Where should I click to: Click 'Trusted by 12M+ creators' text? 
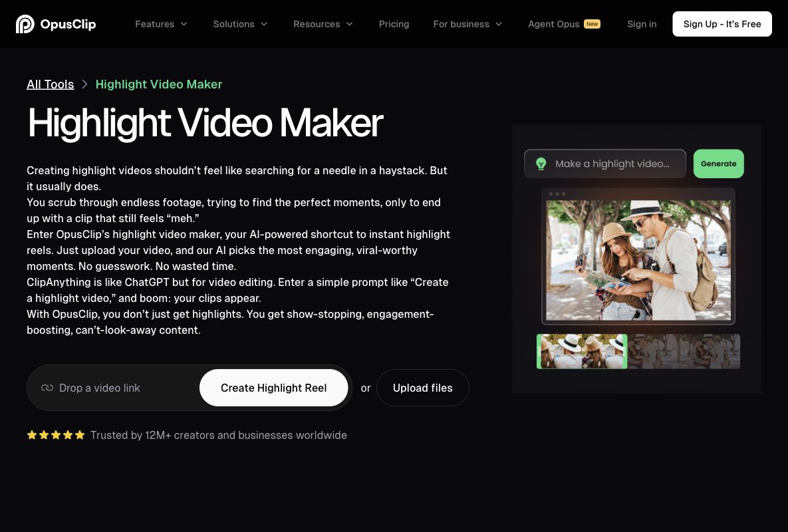(x=219, y=435)
